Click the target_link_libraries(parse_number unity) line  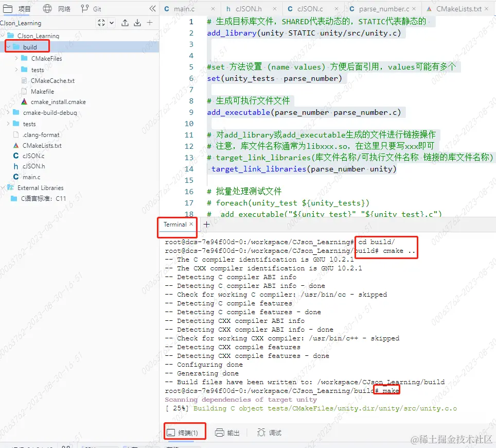[x=304, y=169]
